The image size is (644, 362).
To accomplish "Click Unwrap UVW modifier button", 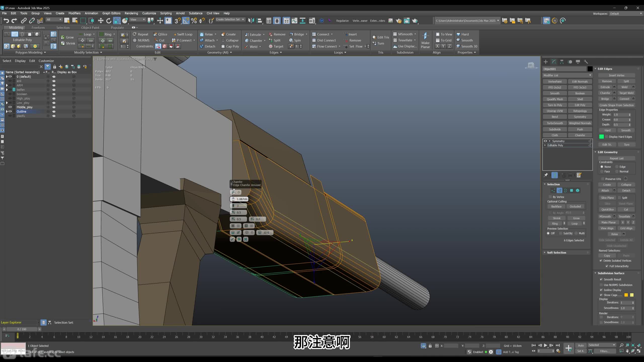I will [555, 111].
